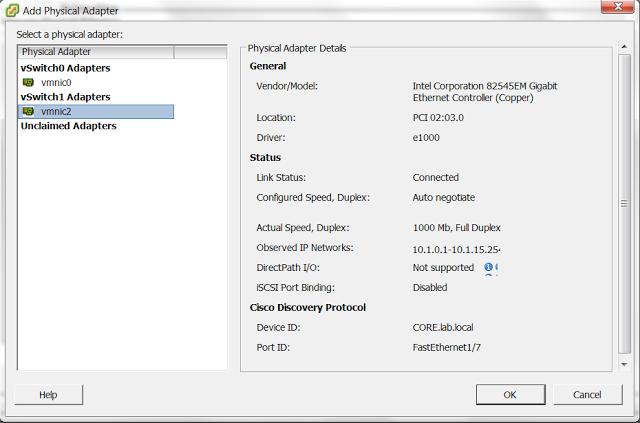This screenshot has width=640, height=423.
Task: Click the Link Status label
Action: 281,178
